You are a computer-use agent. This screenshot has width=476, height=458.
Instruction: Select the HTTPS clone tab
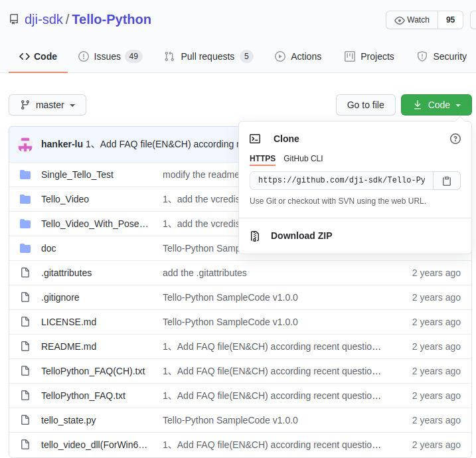(262, 159)
